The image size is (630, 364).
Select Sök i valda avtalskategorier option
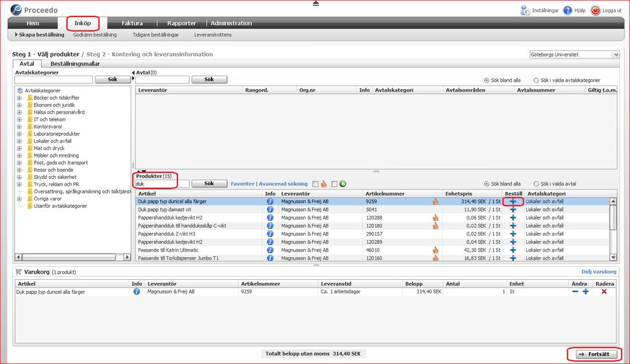click(x=536, y=81)
